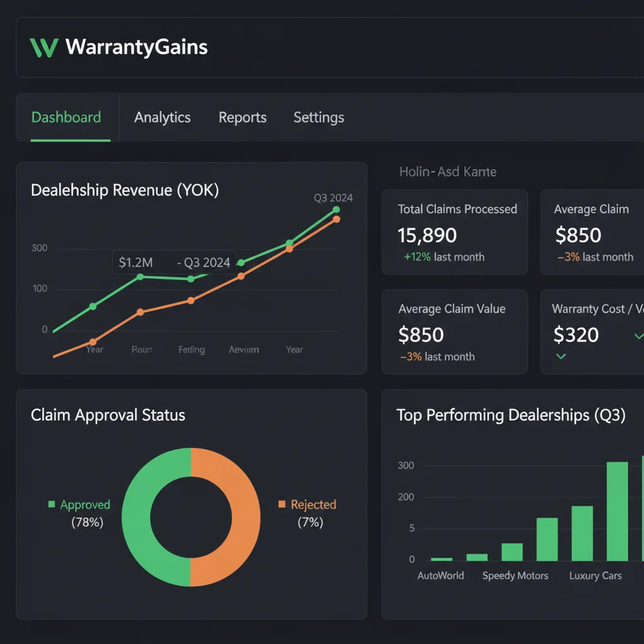Expand the Top Performing Dealerships panel
644x644 pixels.
(x=512, y=415)
